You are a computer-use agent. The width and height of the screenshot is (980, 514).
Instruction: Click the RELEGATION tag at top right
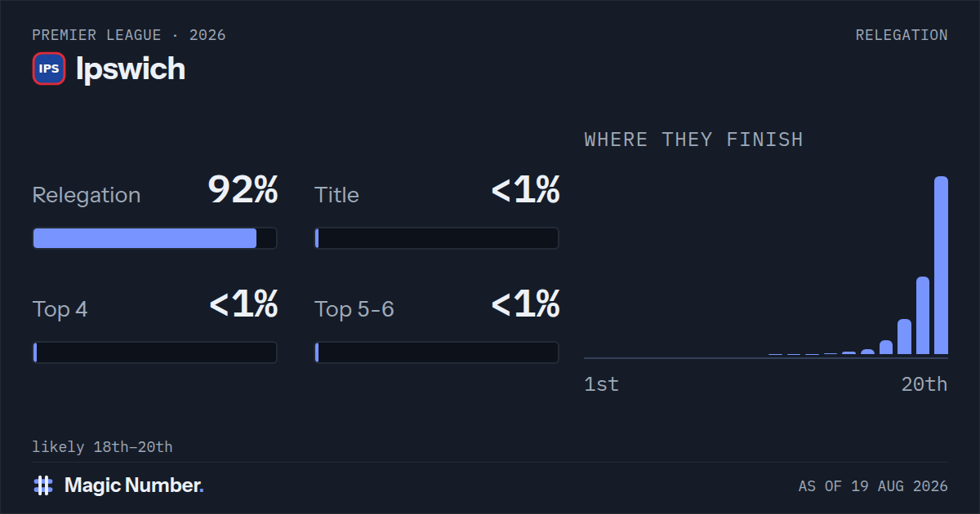tap(902, 35)
